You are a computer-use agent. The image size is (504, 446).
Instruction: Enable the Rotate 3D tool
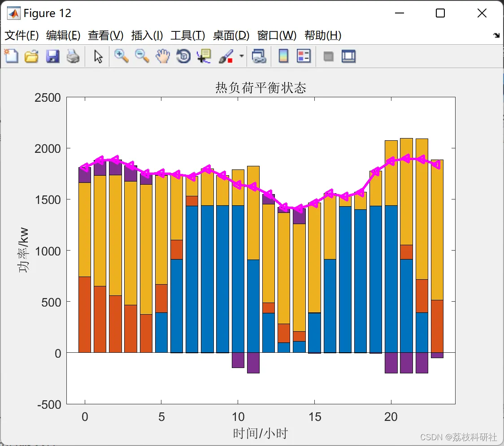183,56
